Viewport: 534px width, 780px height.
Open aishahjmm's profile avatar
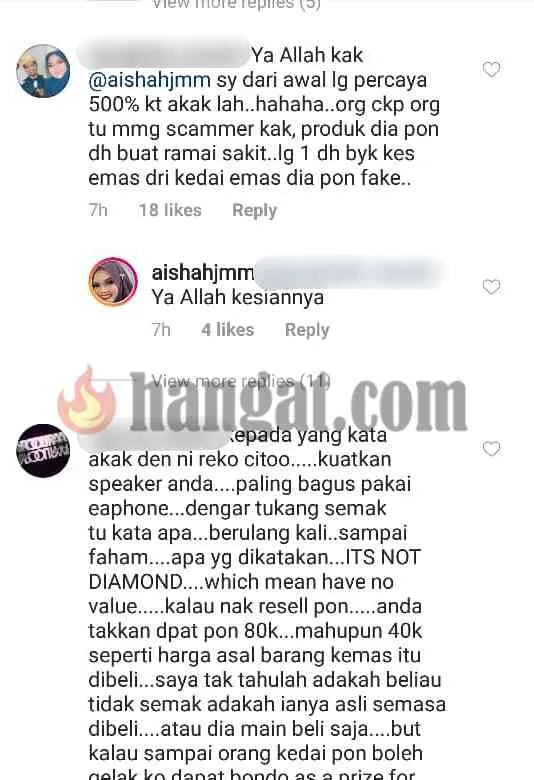113,282
